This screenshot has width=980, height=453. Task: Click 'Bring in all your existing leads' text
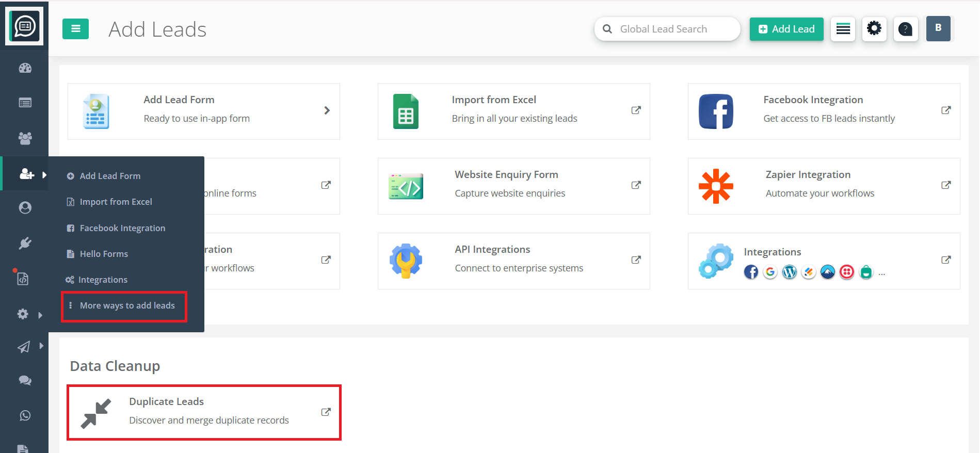[x=515, y=119]
